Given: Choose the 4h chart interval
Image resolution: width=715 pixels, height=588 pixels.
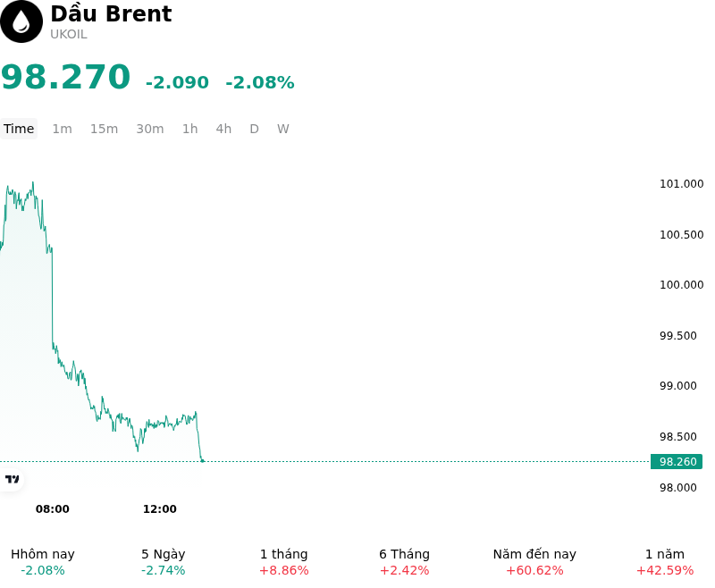Looking at the screenshot, I should [223, 129].
